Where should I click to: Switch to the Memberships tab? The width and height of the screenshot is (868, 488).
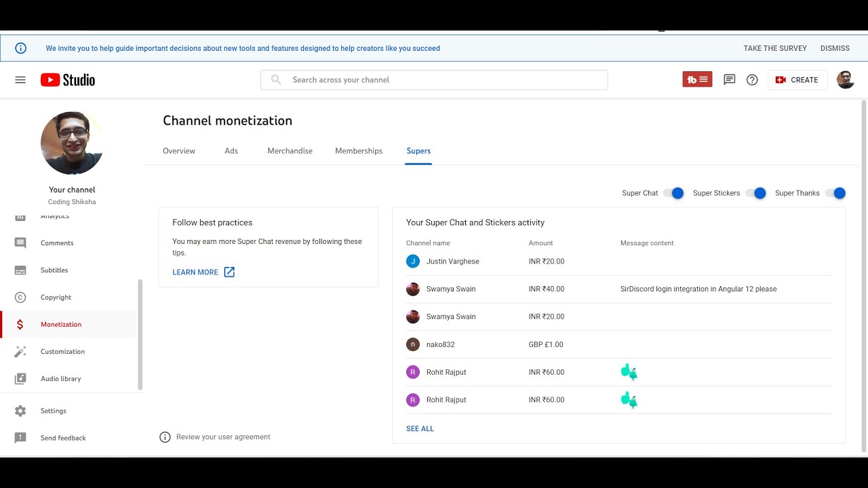pyautogui.click(x=359, y=151)
